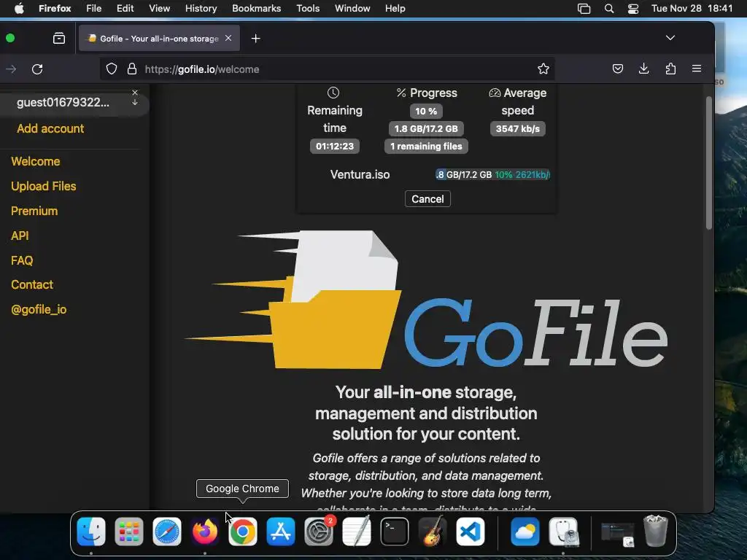The width and height of the screenshot is (747, 560).
Task: Close the Gofile tab
Action: [x=228, y=38]
